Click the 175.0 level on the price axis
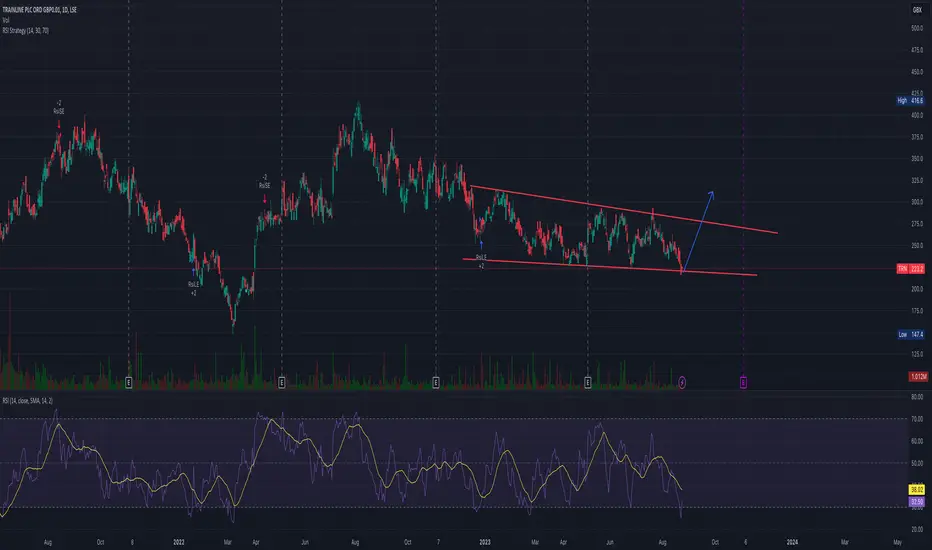 click(917, 311)
